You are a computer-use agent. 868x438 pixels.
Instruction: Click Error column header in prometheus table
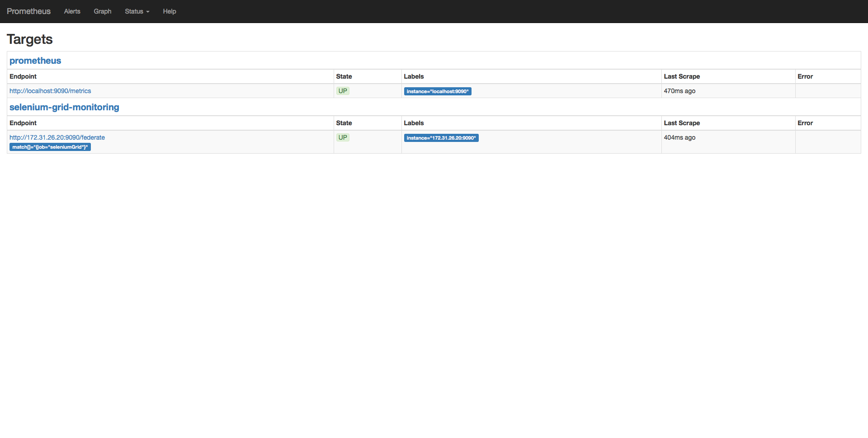tap(805, 76)
